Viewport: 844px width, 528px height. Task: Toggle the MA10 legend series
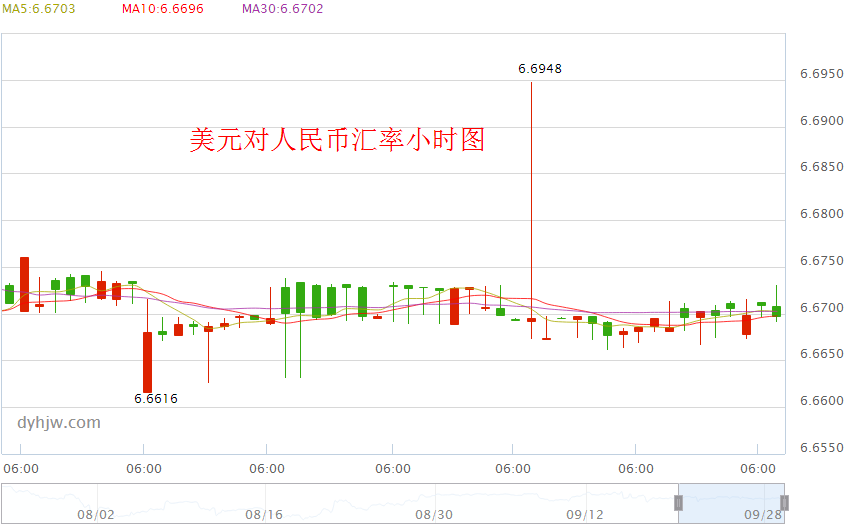click(163, 9)
